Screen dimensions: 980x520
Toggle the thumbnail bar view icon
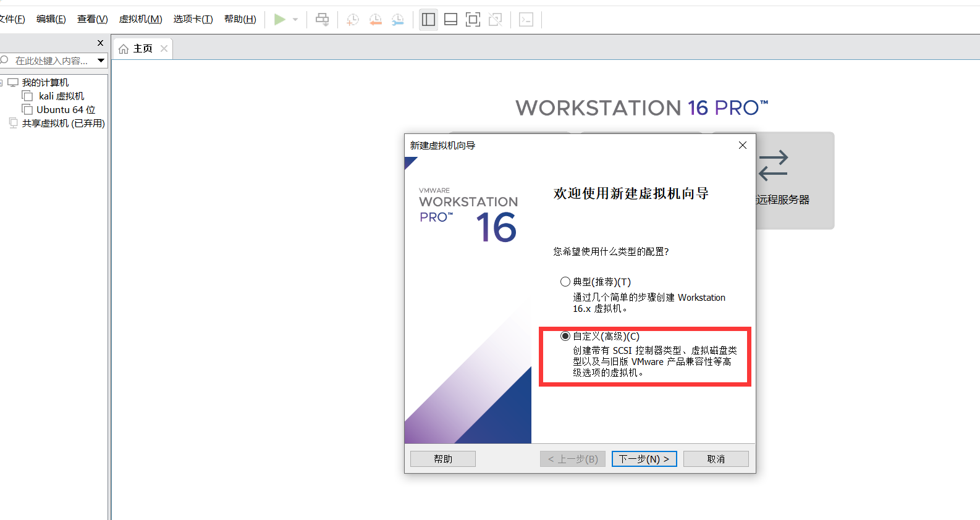pos(451,19)
